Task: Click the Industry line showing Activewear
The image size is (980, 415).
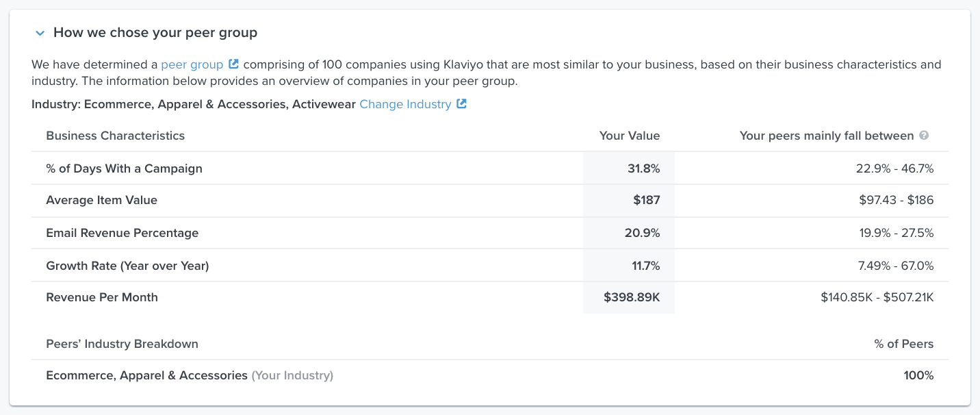Action: pos(194,103)
